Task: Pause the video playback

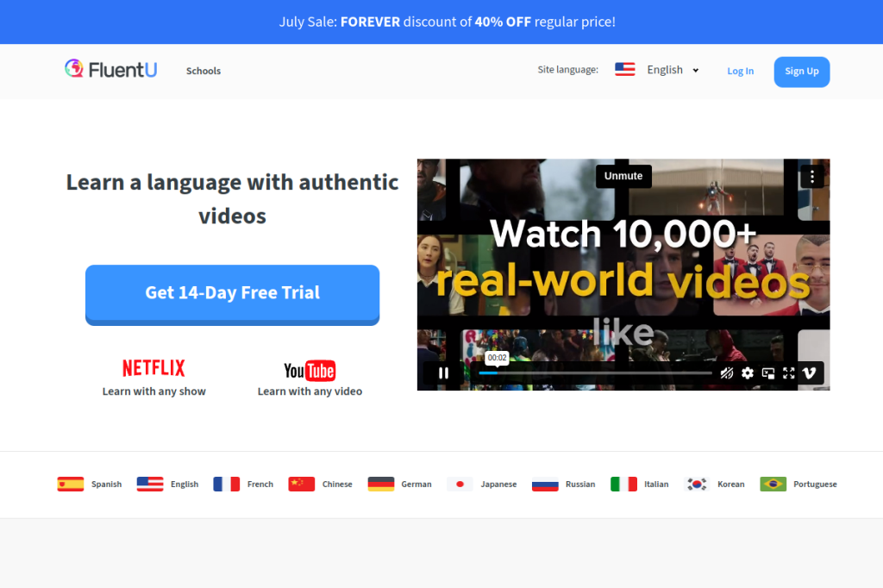Action: [x=444, y=372]
